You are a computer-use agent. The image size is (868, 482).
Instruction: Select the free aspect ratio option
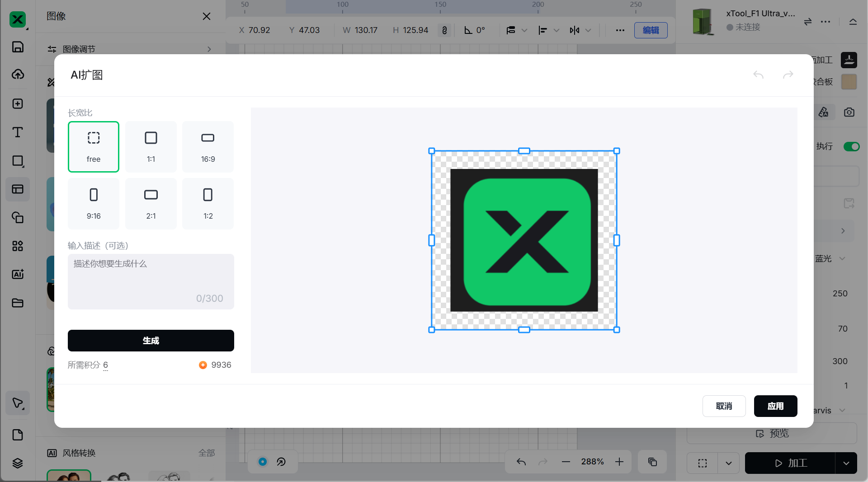94,147
